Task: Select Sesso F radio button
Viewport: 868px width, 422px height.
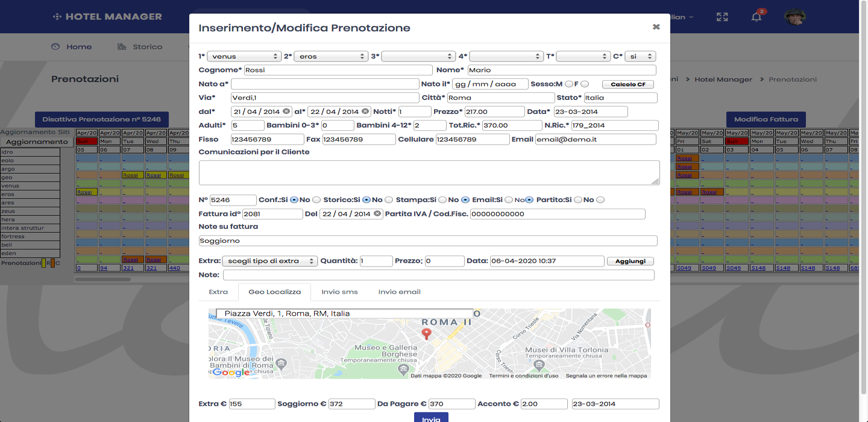Action: 585,84
